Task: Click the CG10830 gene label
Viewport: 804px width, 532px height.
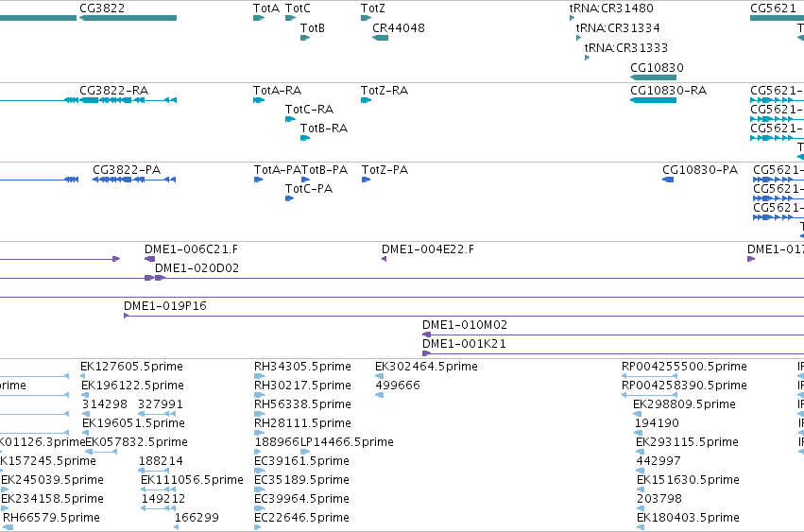Action: coord(657,68)
